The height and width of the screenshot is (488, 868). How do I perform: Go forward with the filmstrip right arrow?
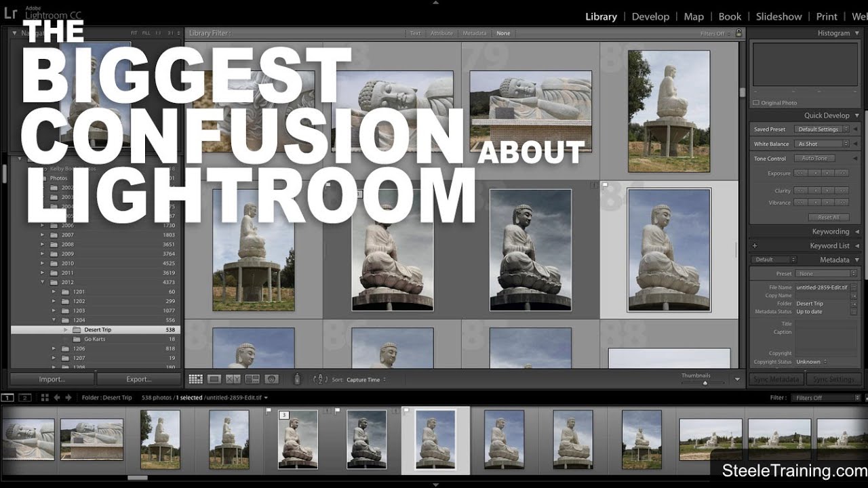pyautogui.click(x=68, y=397)
